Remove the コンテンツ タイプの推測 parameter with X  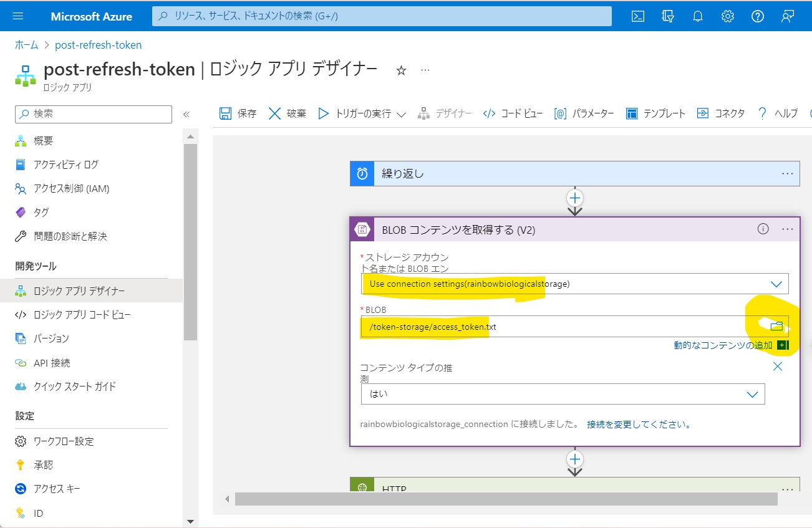tap(778, 367)
